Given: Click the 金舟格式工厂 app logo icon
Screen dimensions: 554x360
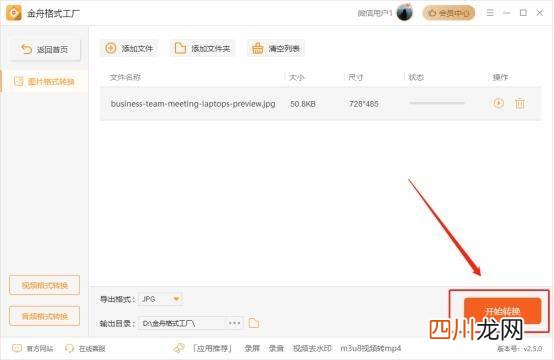Looking at the screenshot, I should pos(14,13).
